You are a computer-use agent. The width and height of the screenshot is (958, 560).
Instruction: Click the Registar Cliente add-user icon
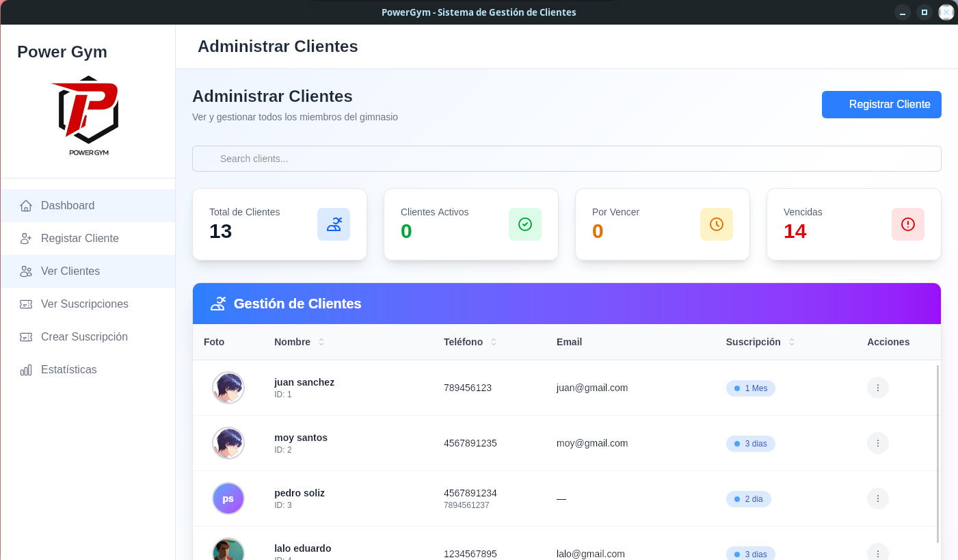(26, 239)
